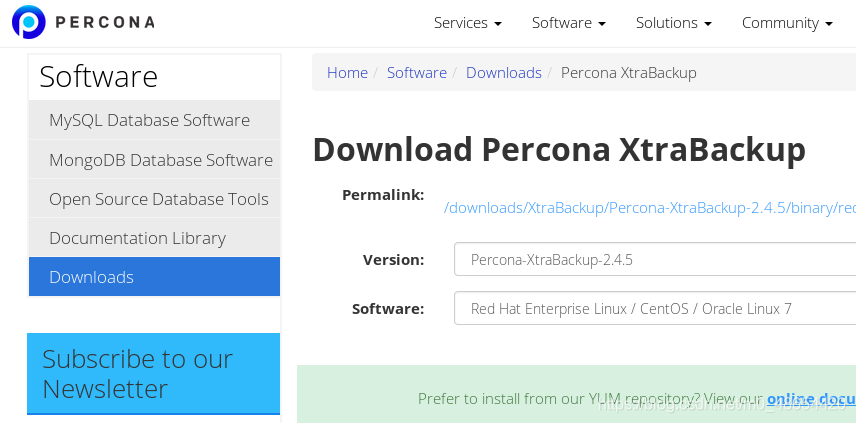This screenshot has width=856, height=423.
Task: Open the Services dropdown menu
Action: click(468, 23)
